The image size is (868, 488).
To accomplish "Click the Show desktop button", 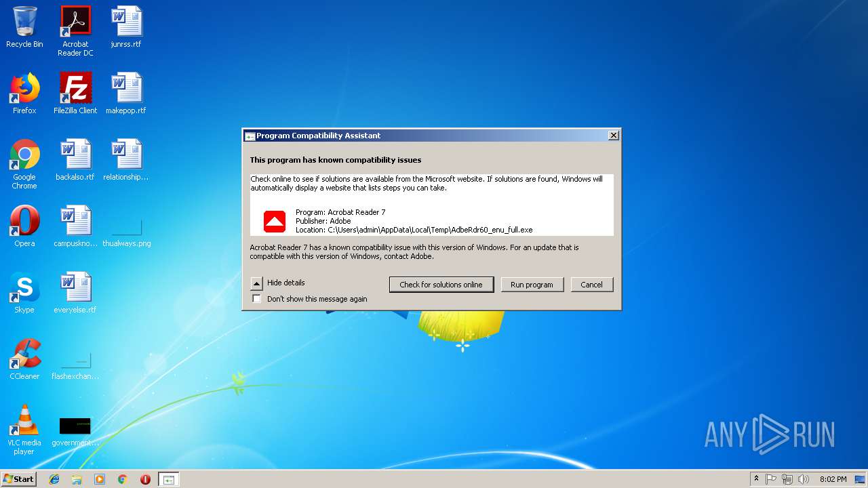I will click(861, 479).
